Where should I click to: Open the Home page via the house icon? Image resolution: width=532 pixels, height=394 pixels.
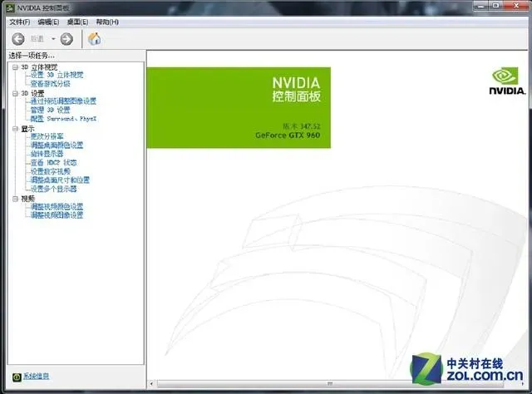(94, 39)
